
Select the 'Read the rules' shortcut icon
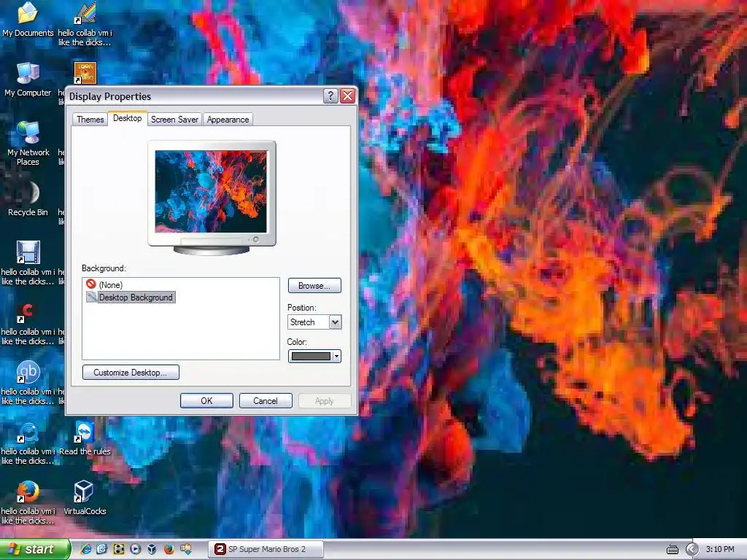tap(85, 432)
